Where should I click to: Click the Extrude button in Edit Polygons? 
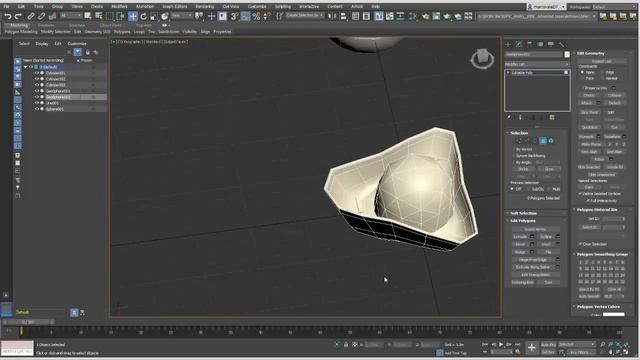pyautogui.click(x=520, y=237)
